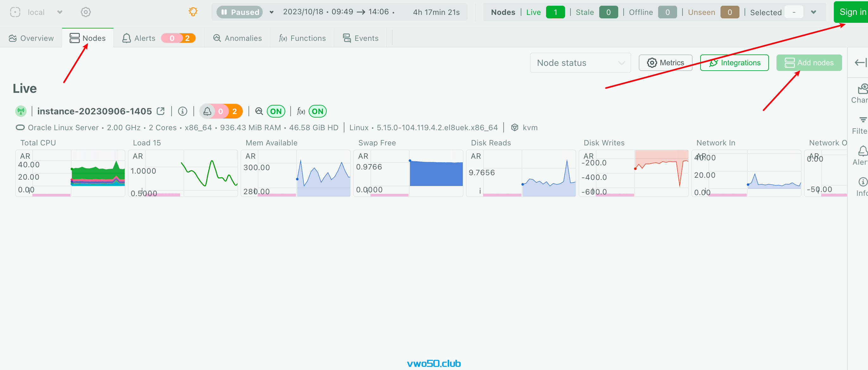Click external link icon beside instance-20230906-1405
Image resolution: width=868 pixels, height=370 pixels.
click(x=161, y=111)
